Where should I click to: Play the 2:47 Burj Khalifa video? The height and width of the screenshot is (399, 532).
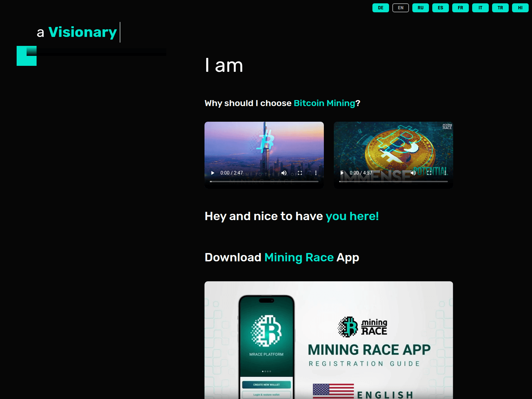coord(213,173)
